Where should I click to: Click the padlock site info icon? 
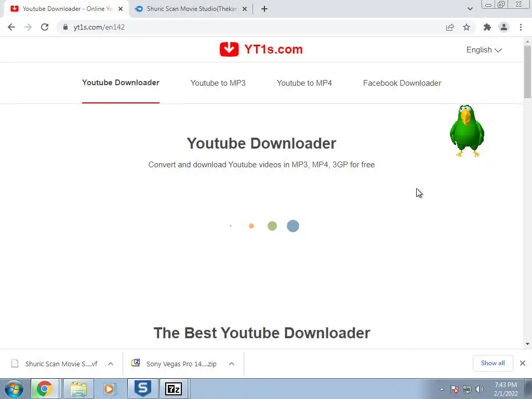65,27
